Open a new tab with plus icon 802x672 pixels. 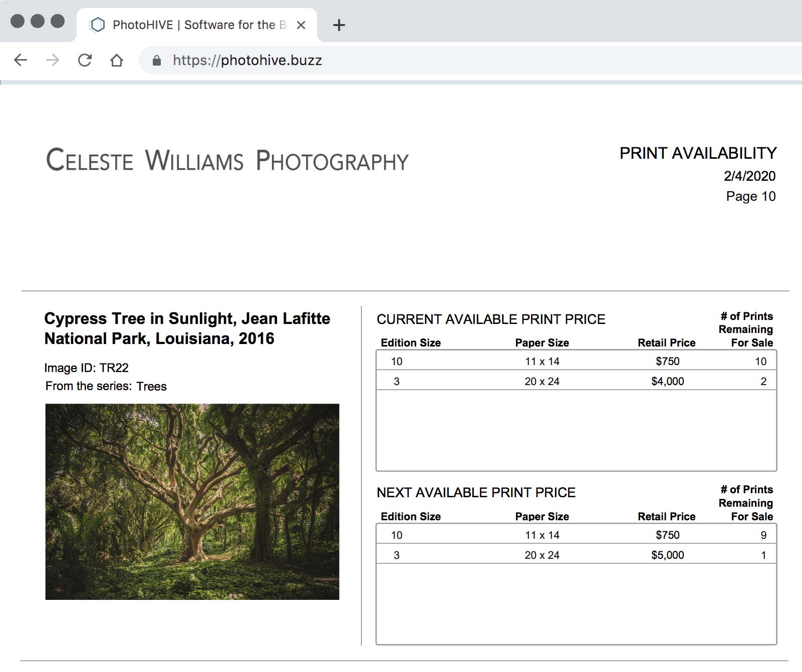339,25
